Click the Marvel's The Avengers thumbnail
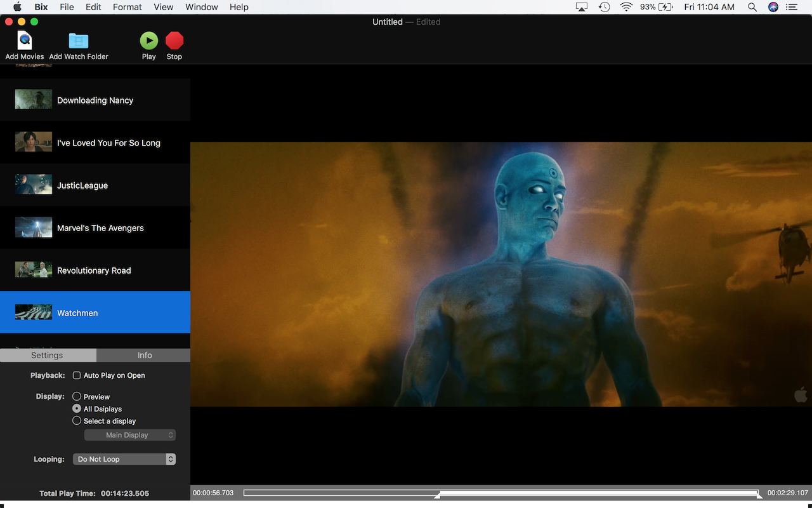 pyautogui.click(x=34, y=227)
